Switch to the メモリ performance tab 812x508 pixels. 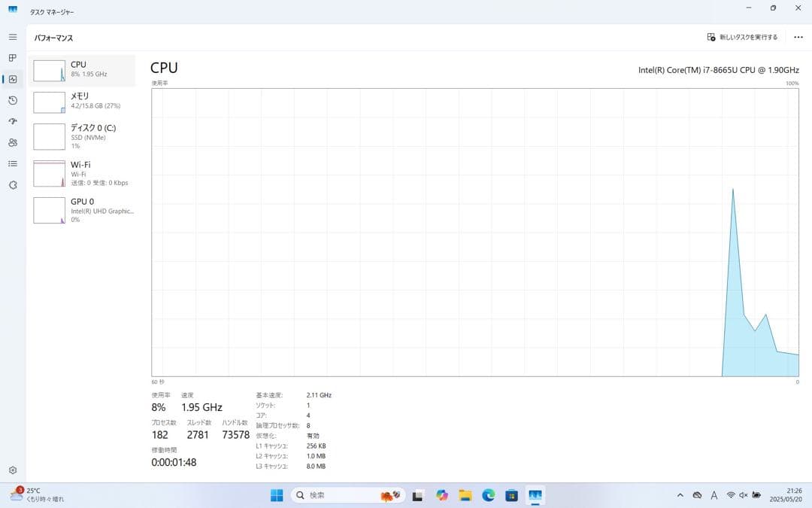pyautogui.click(x=83, y=102)
